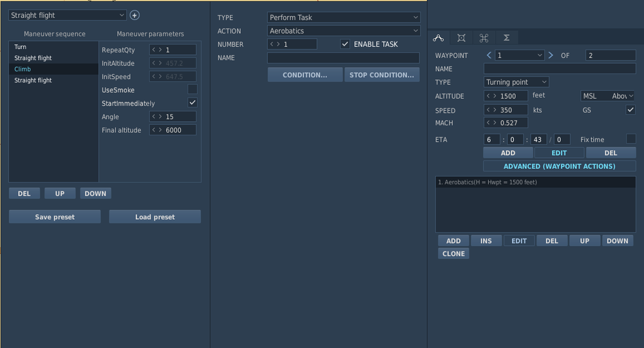Open the MSL altitude reference dropdown
The height and width of the screenshot is (348, 644).
click(607, 96)
